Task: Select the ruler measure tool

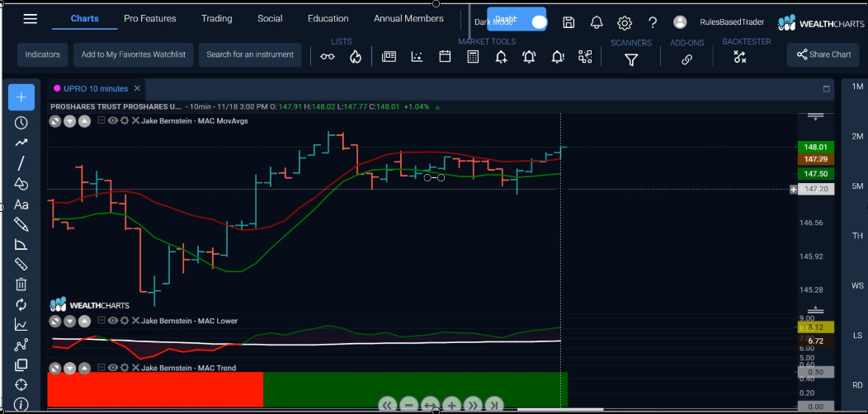Action: [21, 264]
